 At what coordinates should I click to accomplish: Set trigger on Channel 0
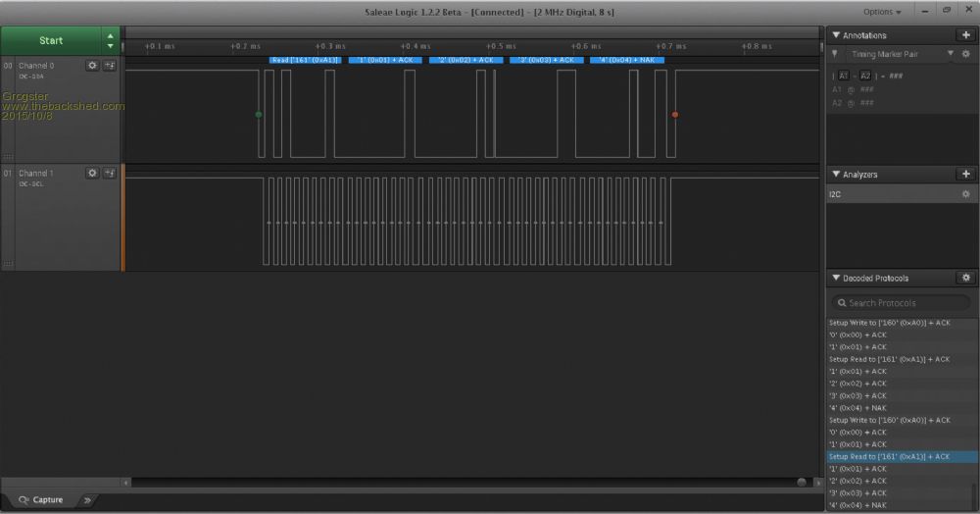[110, 65]
